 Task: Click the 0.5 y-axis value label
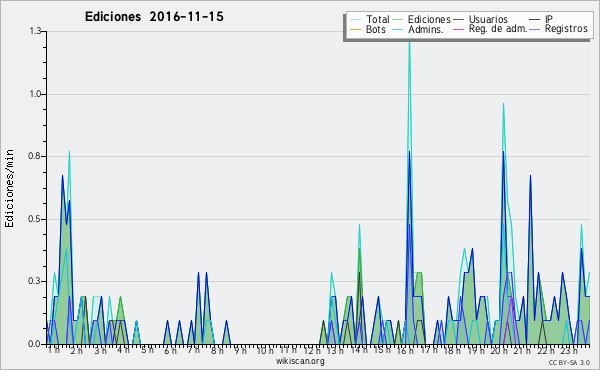[35, 219]
